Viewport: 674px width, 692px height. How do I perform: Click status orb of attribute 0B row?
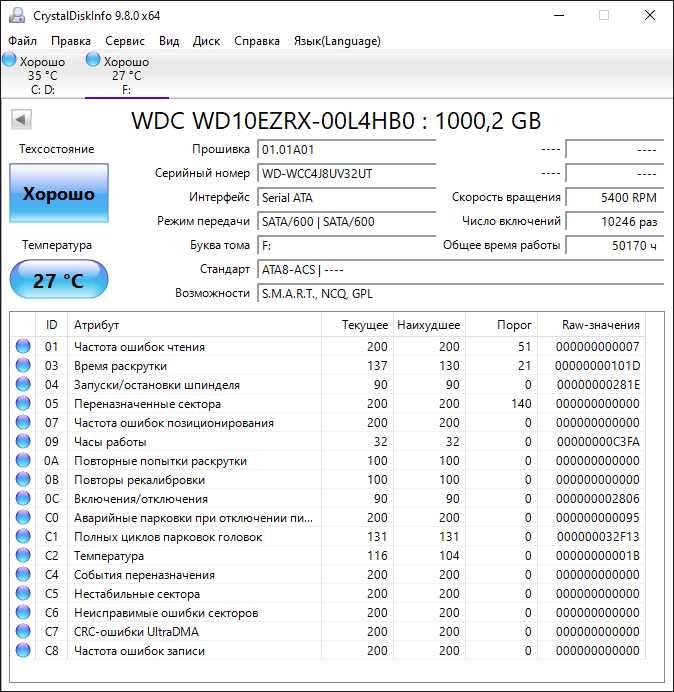(23, 479)
